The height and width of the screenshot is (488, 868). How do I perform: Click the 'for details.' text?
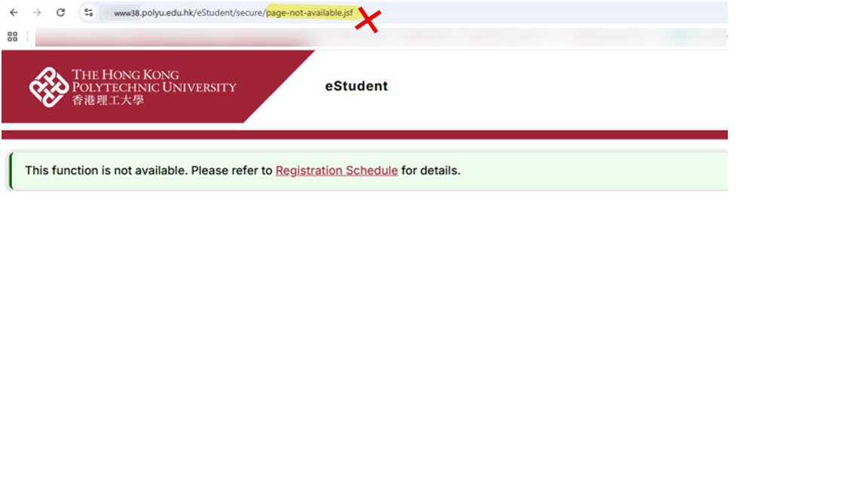tap(431, 170)
